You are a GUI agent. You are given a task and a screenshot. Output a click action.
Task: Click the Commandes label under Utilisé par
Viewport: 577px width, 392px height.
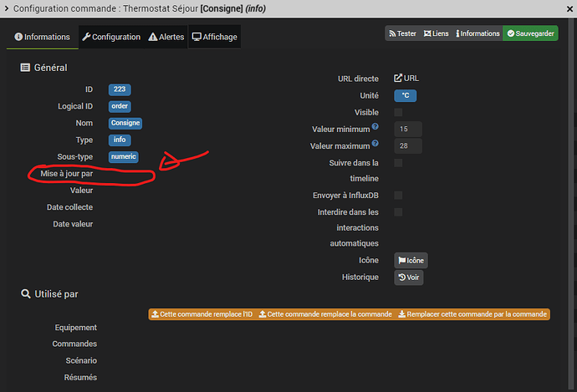point(74,344)
